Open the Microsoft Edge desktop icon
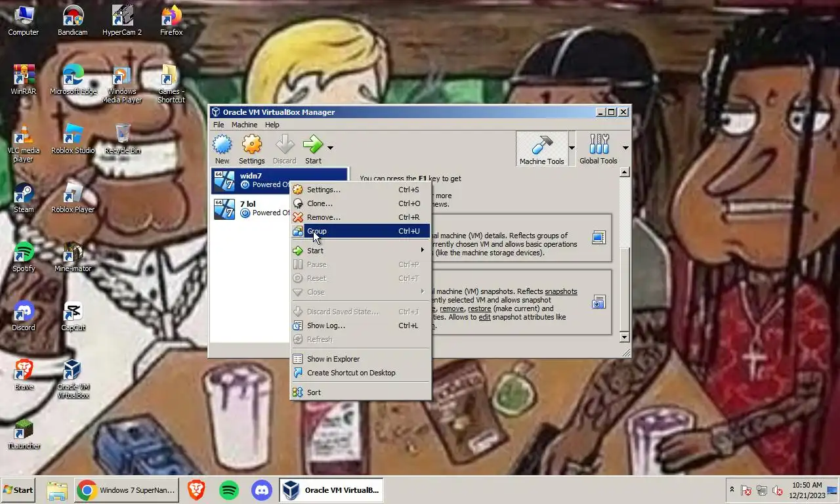 (73, 79)
